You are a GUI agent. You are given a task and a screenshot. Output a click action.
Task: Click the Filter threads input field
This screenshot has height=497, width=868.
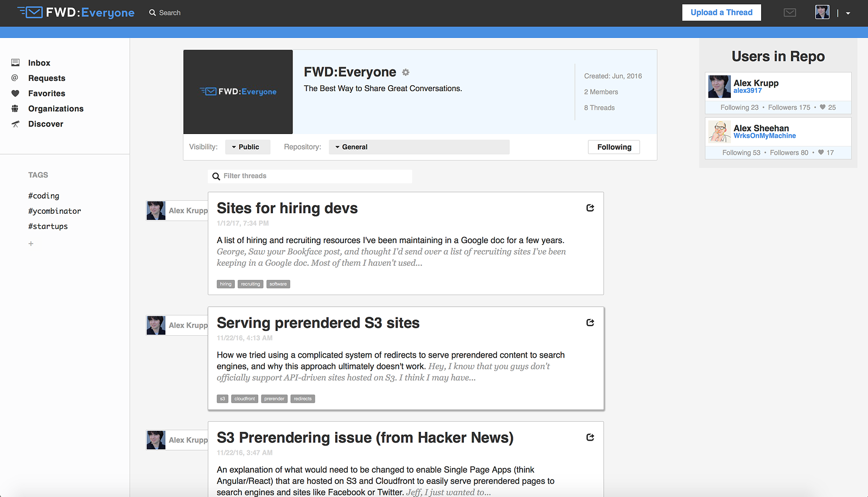coord(310,176)
